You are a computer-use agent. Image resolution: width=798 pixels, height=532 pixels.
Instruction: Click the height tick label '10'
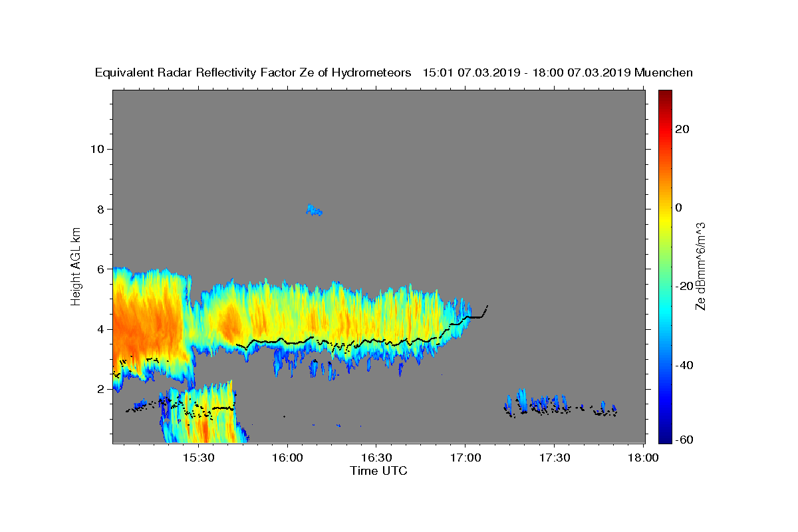click(x=97, y=149)
